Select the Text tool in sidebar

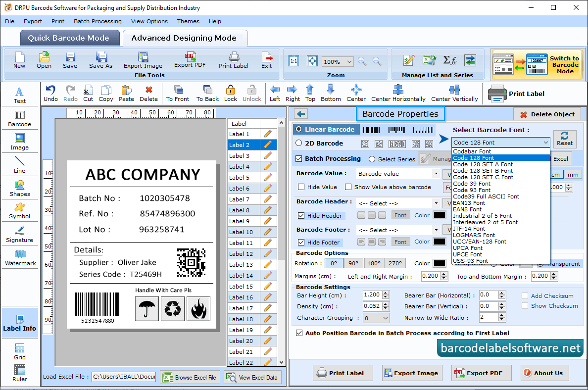pos(19,95)
